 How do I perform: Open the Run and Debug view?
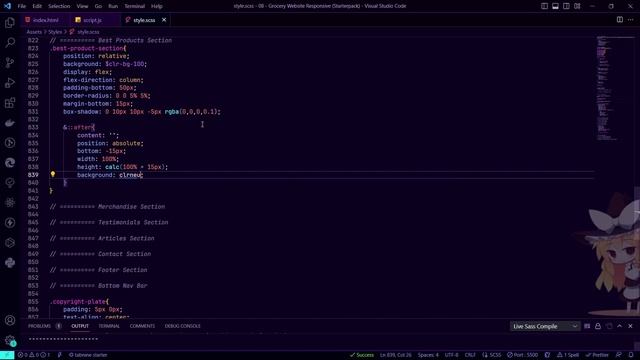click(x=10, y=82)
